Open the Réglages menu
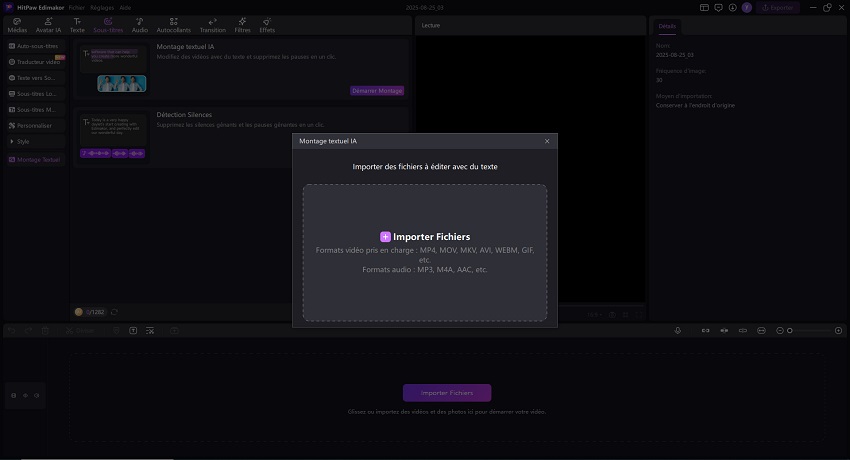This screenshot has width=850, height=460. pyautogui.click(x=101, y=7)
